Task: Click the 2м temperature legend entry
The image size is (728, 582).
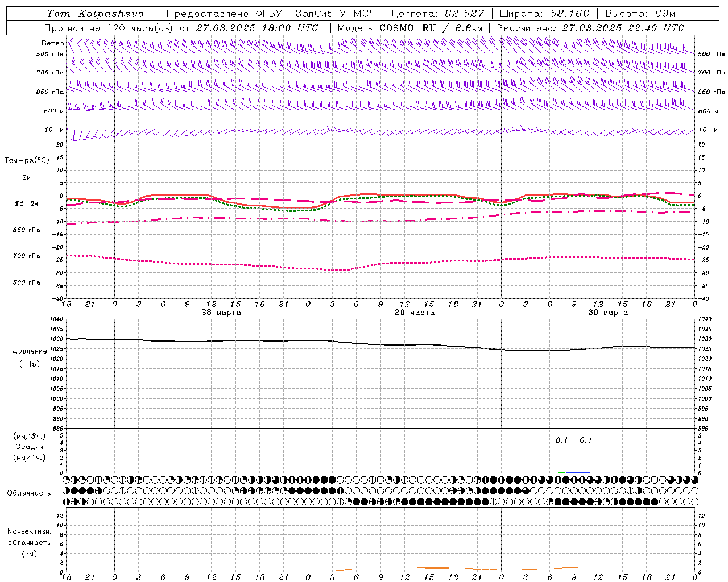Action: [27, 178]
